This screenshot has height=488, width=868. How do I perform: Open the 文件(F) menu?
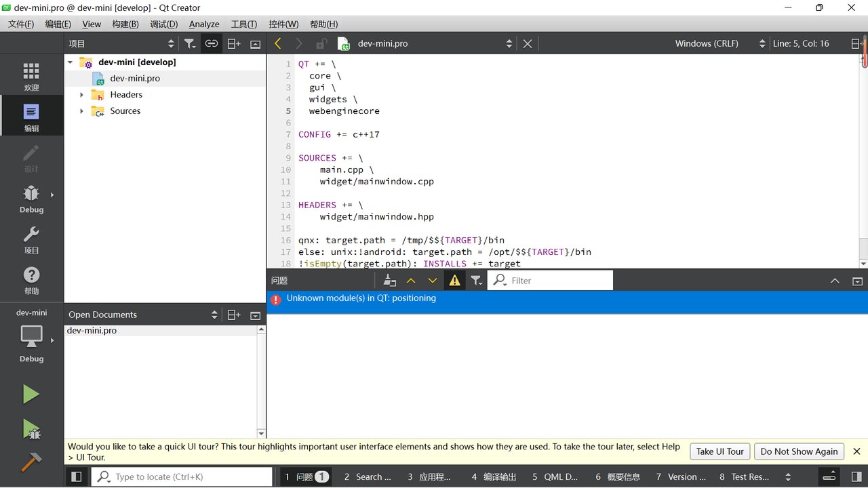click(21, 24)
